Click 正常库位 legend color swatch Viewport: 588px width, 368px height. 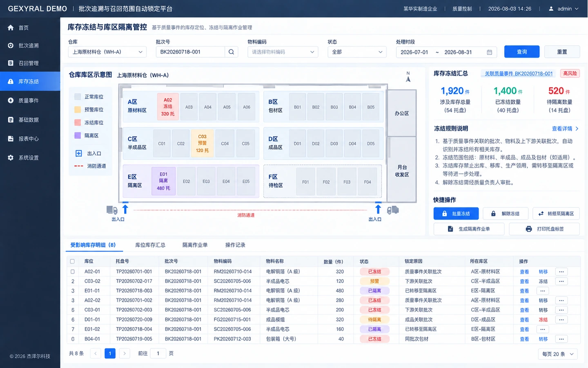78,96
